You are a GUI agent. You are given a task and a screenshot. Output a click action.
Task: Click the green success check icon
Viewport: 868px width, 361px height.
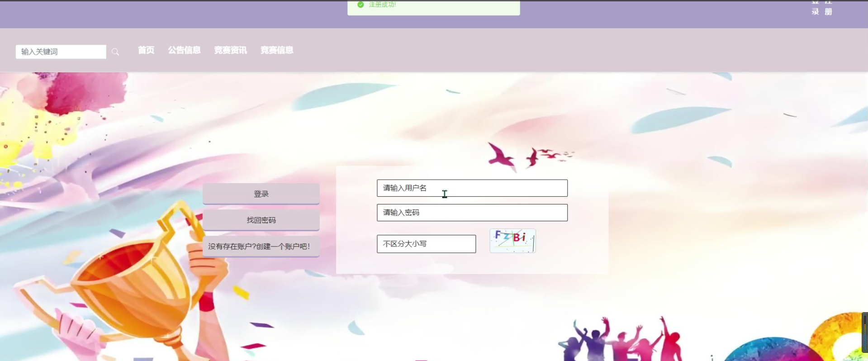pyautogui.click(x=360, y=5)
